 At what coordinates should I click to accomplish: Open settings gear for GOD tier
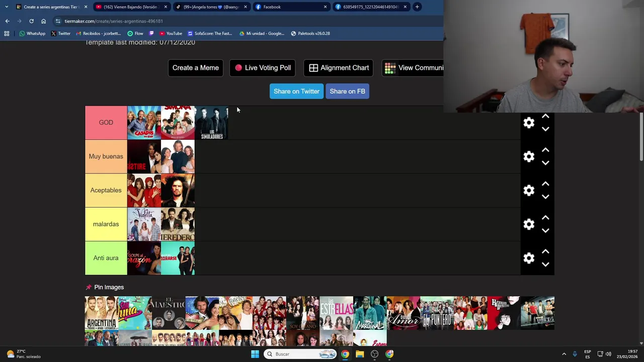click(529, 123)
